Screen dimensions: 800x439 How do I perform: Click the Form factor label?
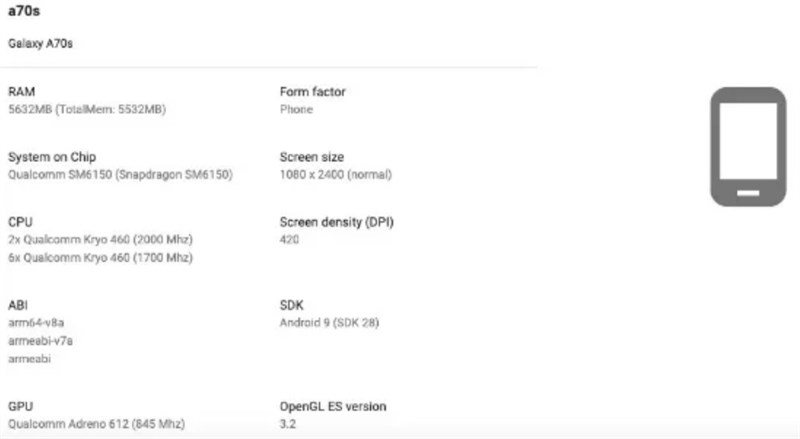pyautogui.click(x=313, y=91)
